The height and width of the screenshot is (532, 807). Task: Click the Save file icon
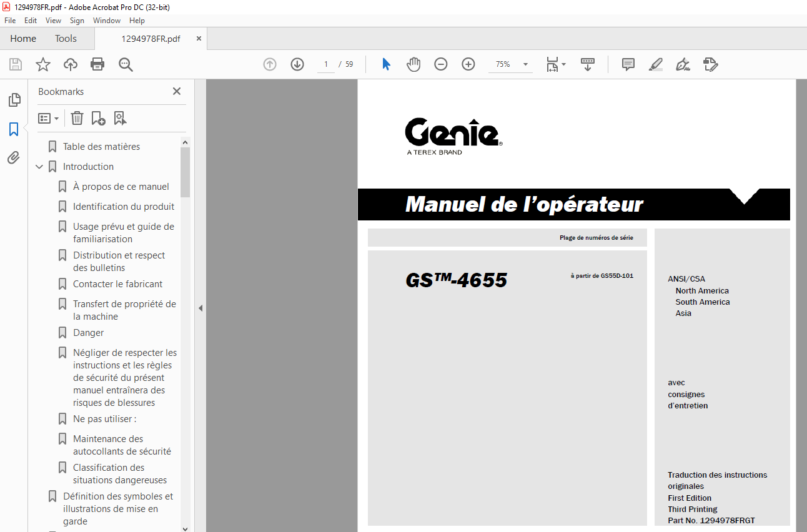[16, 64]
